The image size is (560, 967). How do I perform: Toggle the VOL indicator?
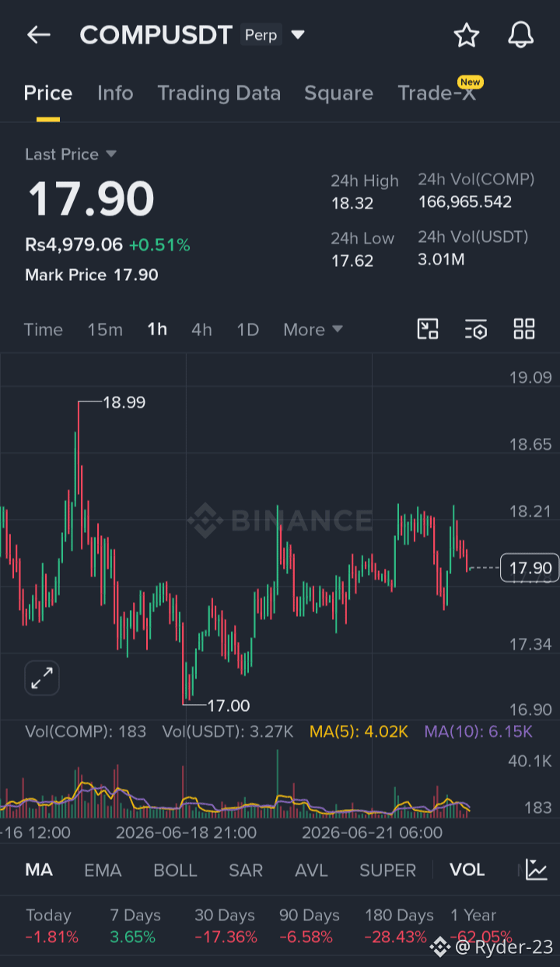pos(467,870)
